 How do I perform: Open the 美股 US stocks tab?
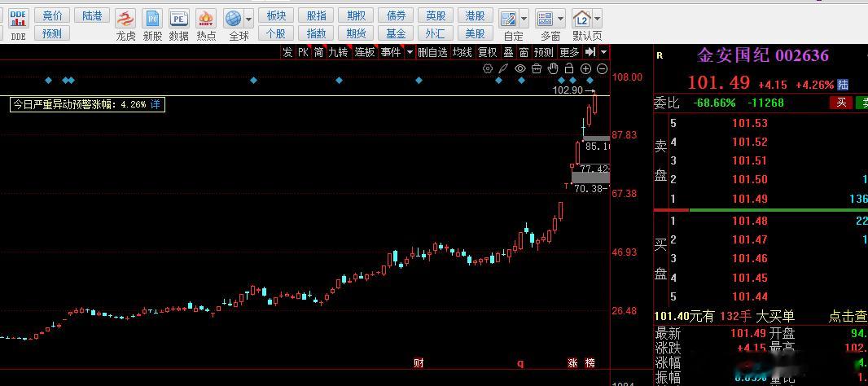[x=475, y=33]
